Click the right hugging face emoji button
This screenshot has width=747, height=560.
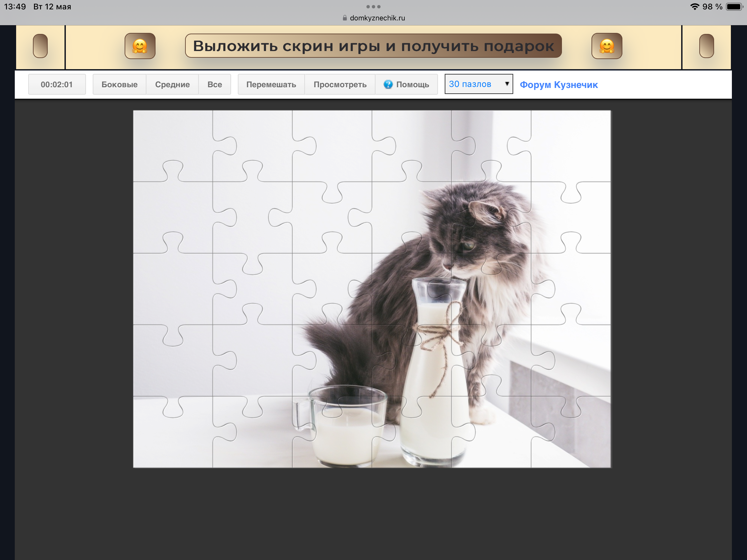(x=607, y=46)
